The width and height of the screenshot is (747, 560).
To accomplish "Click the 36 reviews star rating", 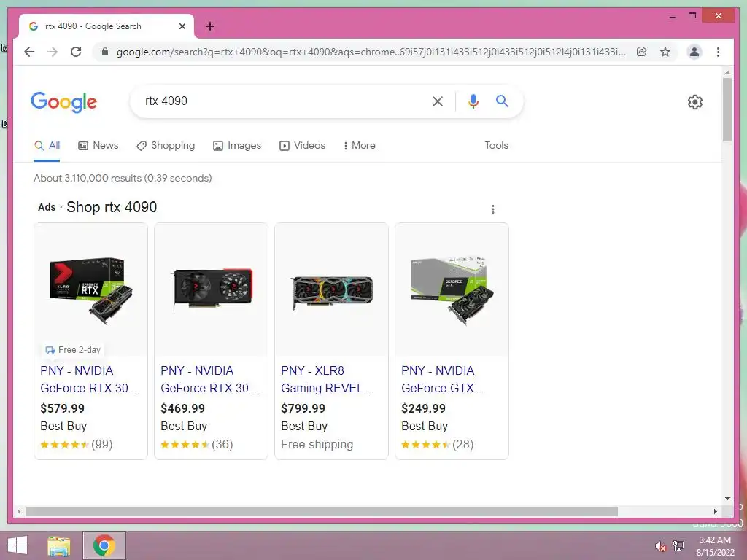I will pyautogui.click(x=197, y=445).
